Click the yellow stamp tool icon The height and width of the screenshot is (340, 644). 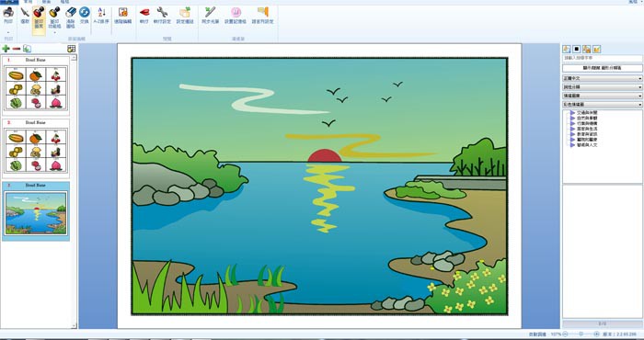click(x=54, y=12)
